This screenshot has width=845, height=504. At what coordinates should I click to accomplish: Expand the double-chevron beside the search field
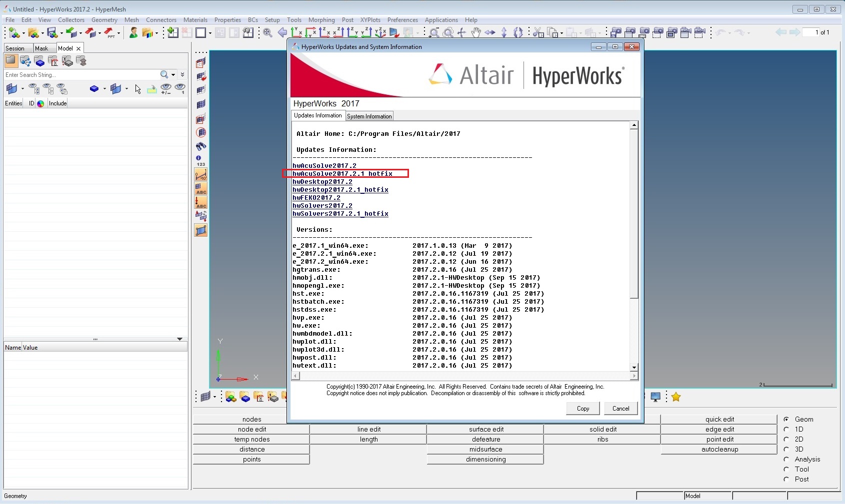182,75
